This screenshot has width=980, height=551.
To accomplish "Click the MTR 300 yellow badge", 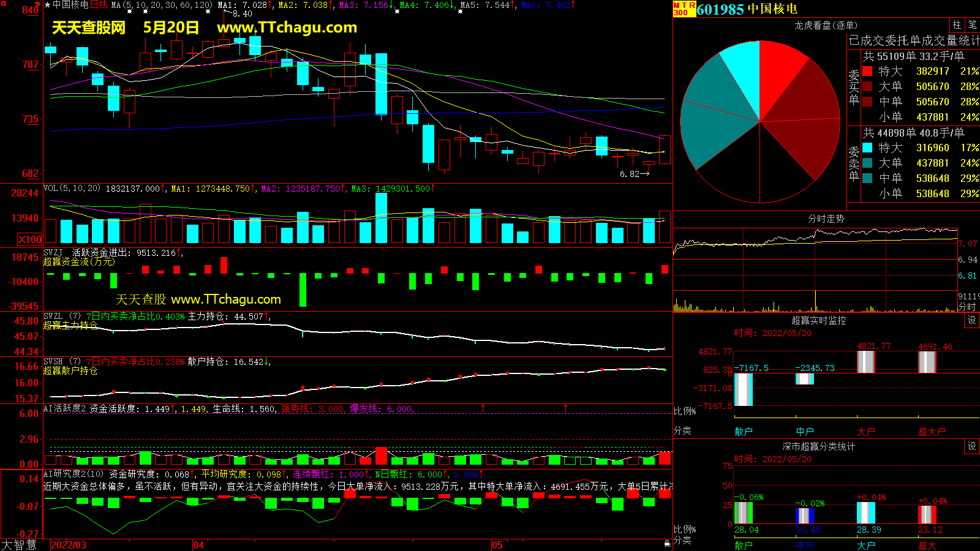I will click(x=684, y=9).
